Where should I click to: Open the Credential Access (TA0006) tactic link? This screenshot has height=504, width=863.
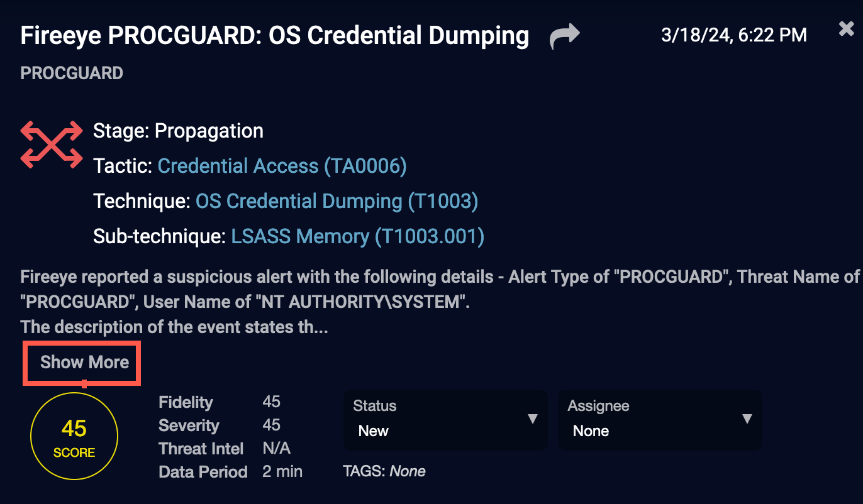point(282,166)
